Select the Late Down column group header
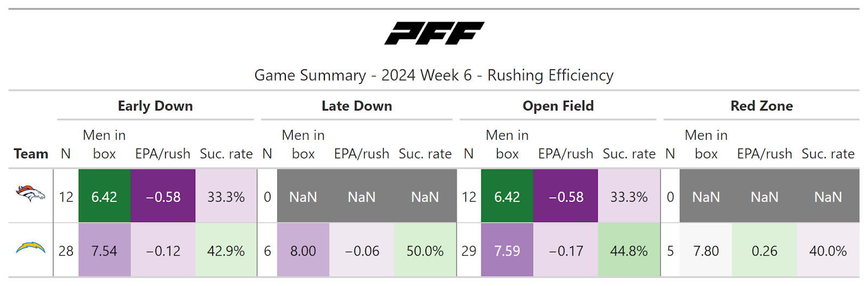868x286 pixels. click(356, 106)
